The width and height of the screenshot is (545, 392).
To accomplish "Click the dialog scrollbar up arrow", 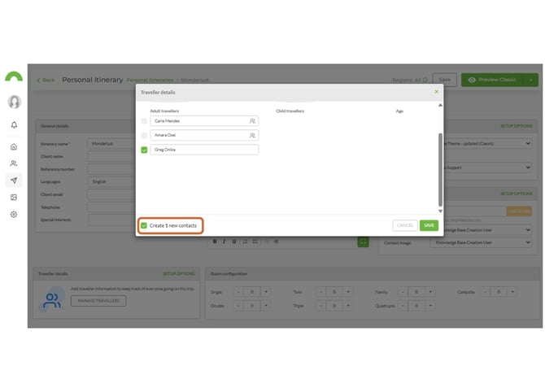I will [440, 105].
